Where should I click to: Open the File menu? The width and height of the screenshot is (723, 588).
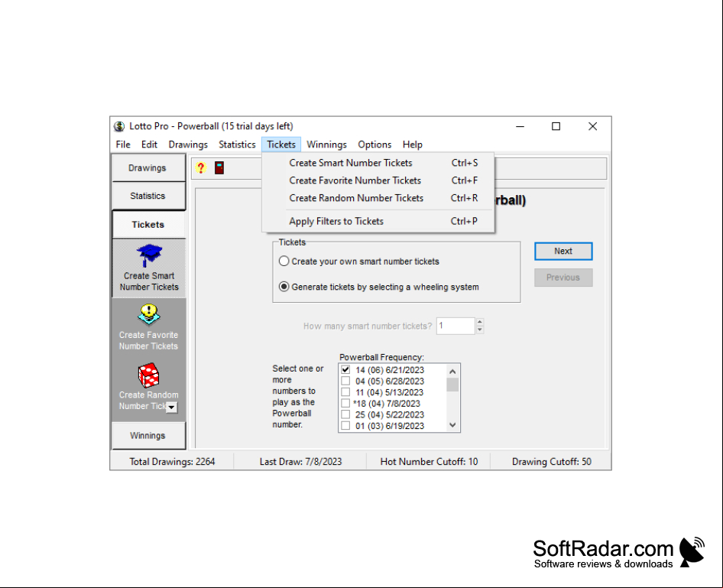click(x=123, y=145)
